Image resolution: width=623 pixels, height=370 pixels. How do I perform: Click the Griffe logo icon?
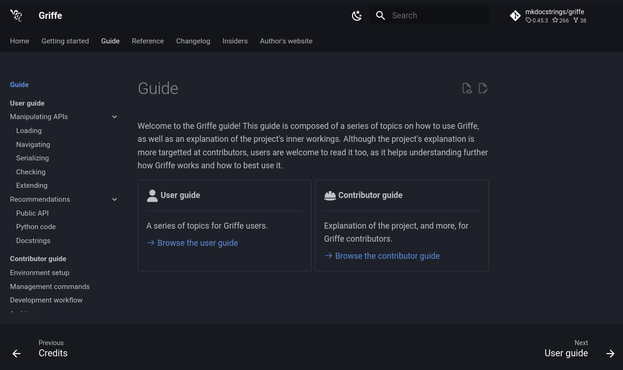(x=16, y=15)
